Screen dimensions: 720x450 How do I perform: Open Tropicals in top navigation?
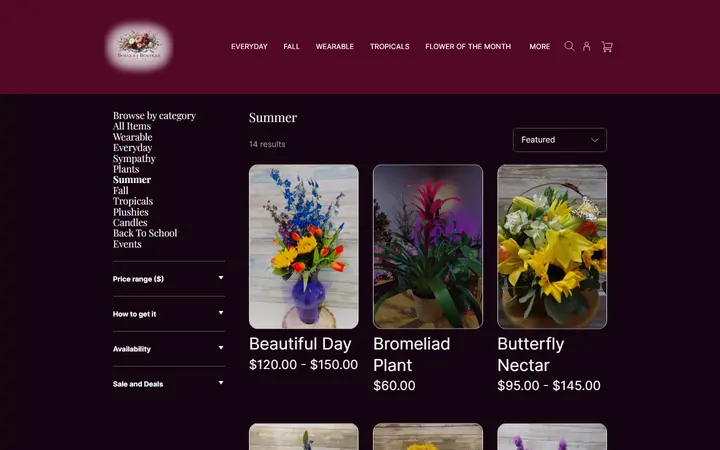[x=389, y=46]
